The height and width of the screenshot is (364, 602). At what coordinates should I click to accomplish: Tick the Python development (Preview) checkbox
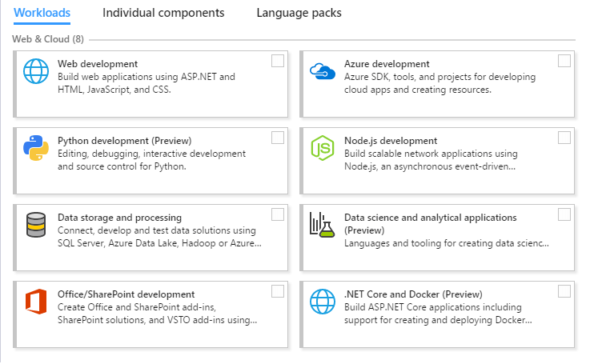[x=278, y=138]
